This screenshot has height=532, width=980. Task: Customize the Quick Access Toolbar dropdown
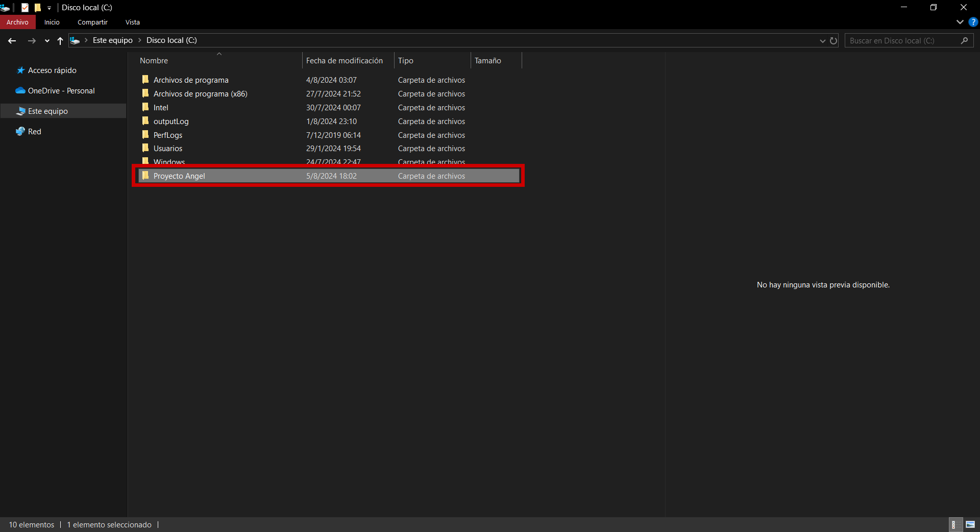click(x=50, y=8)
